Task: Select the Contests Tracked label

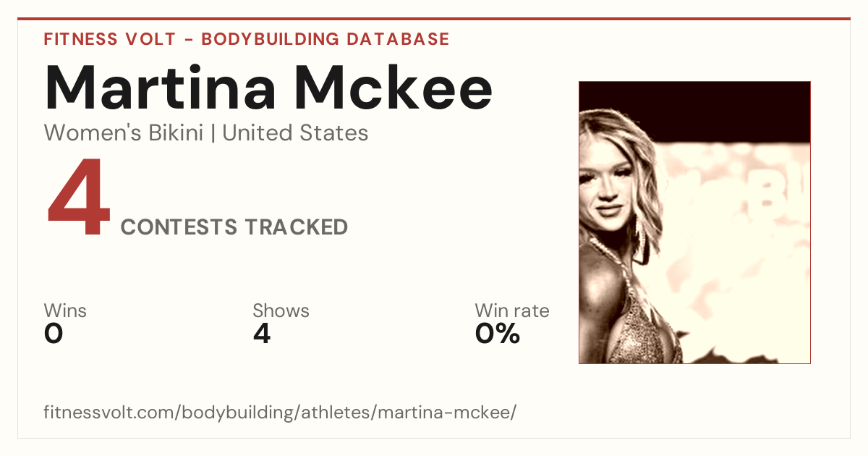Action: coord(234,227)
